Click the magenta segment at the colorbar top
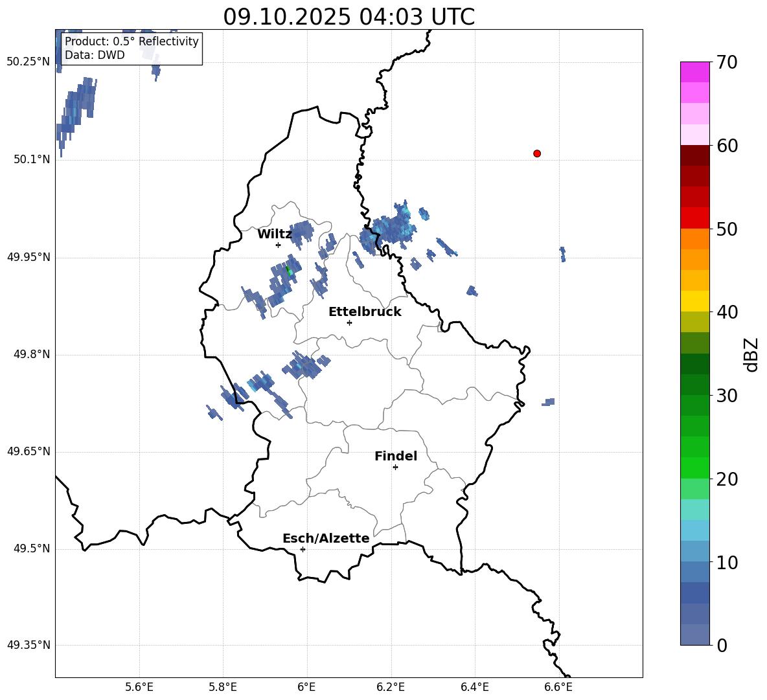767x700 pixels. pyautogui.click(x=694, y=72)
